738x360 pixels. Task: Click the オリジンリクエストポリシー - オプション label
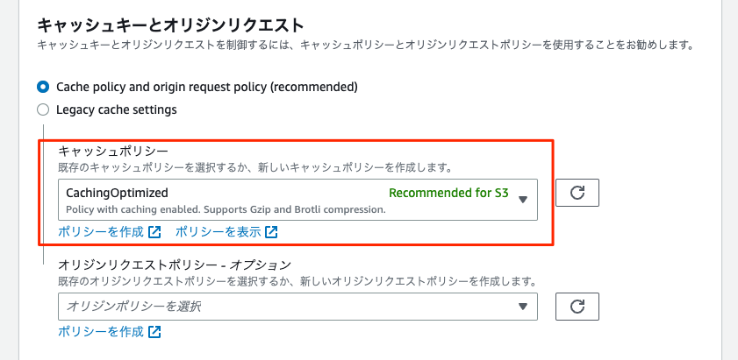pos(175,265)
